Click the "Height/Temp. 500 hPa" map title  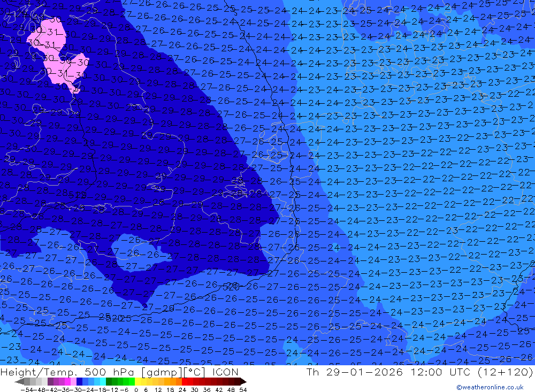point(68,372)
